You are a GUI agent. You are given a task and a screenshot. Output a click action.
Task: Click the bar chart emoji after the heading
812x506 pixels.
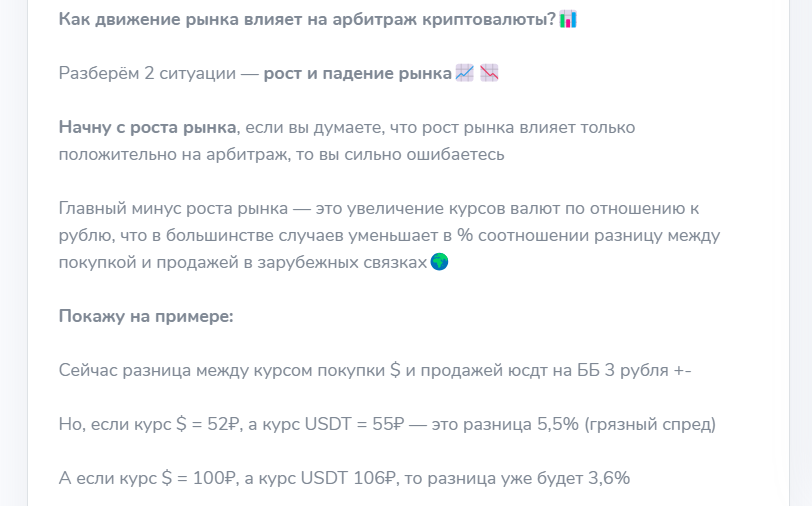(x=568, y=19)
